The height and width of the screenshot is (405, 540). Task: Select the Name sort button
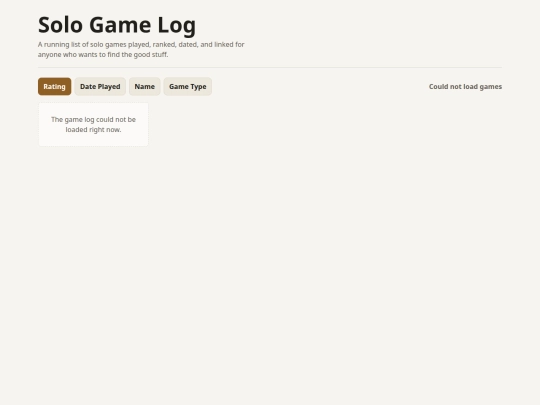144,86
